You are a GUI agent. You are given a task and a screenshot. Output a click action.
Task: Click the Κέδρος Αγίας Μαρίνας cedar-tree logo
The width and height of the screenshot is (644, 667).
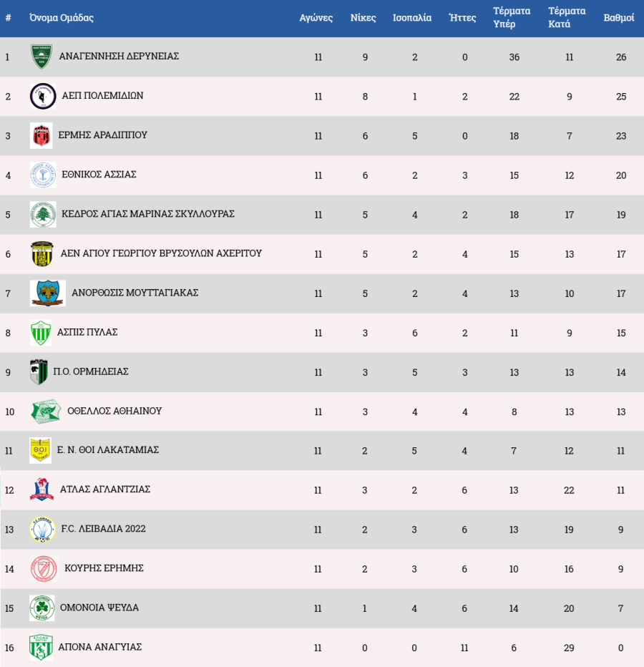[43, 214]
